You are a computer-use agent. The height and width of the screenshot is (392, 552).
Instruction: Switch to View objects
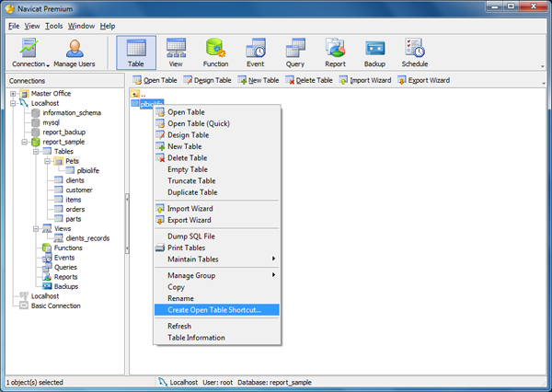point(176,52)
